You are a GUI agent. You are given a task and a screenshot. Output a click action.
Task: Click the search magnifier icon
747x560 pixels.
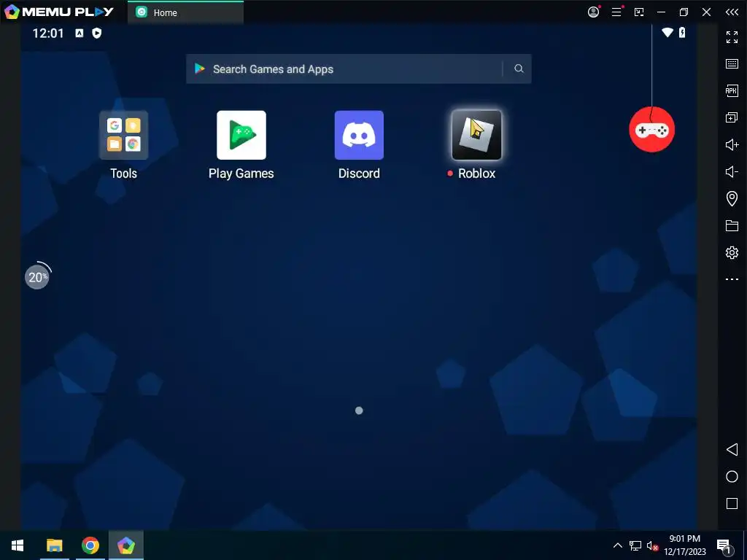tap(519, 69)
